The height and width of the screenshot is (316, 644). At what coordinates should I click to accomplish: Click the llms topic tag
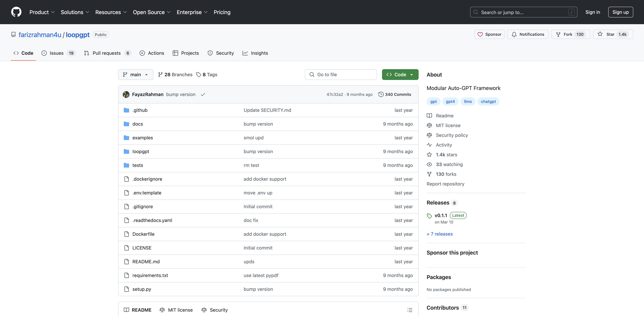click(x=468, y=101)
